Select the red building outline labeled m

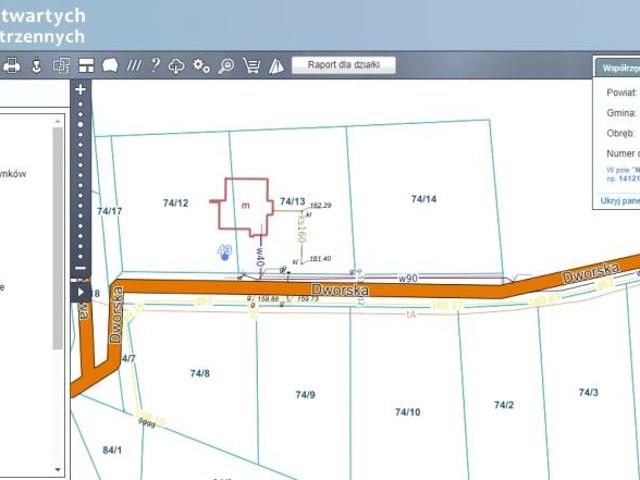pyautogui.click(x=246, y=203)
